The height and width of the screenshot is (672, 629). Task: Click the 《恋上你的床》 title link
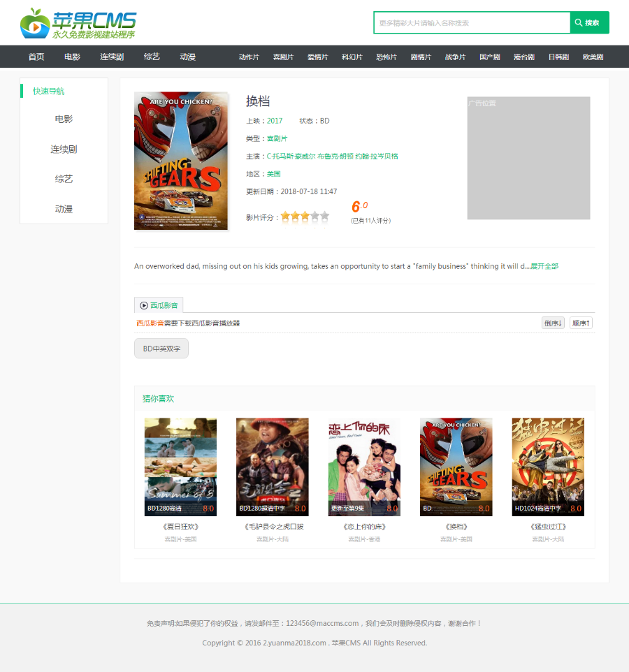tap(364, 527)
